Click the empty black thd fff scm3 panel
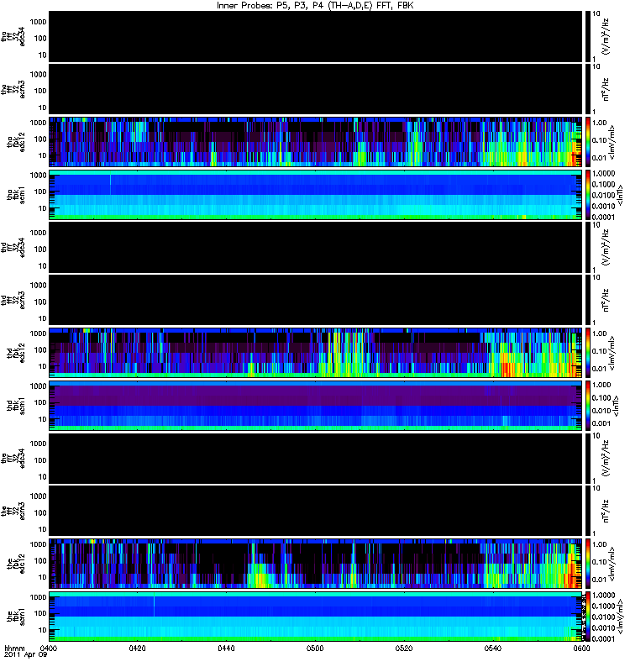The width and height of the screenshot is (630, 672). coord(316,300)
